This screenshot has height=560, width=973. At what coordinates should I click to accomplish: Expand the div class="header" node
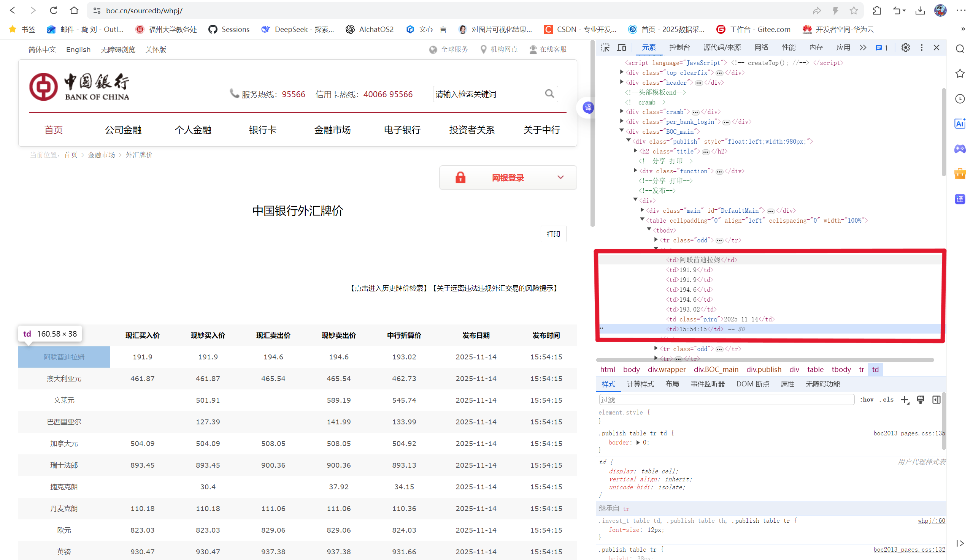pyautogui.click(x=622, y=82)
